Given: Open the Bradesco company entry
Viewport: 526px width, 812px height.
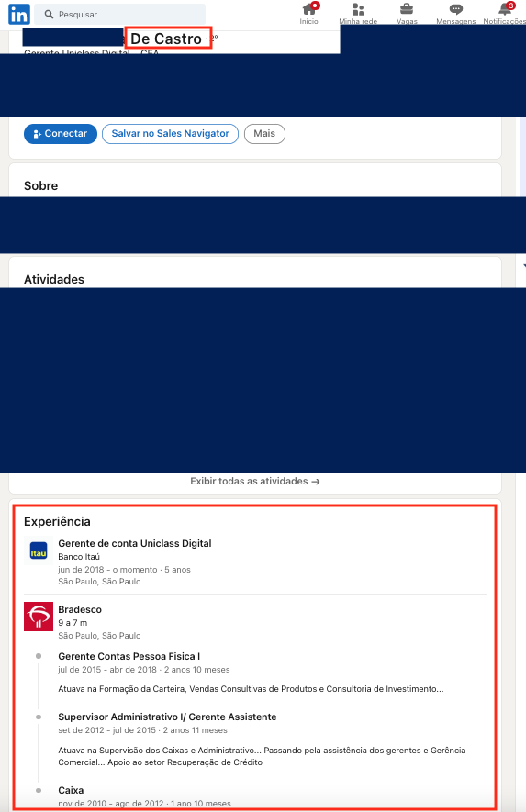Looking at the screenshot, I should (x=80, y=609).
